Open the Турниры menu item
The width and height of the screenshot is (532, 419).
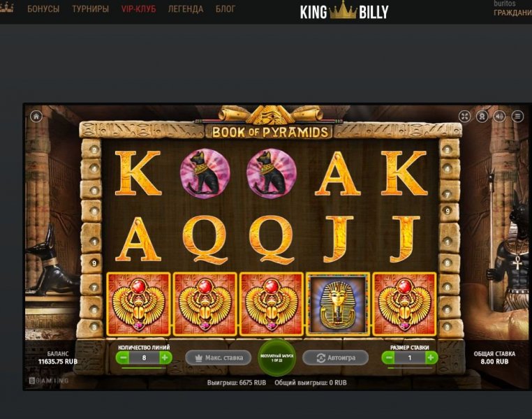tap(90, 9)
